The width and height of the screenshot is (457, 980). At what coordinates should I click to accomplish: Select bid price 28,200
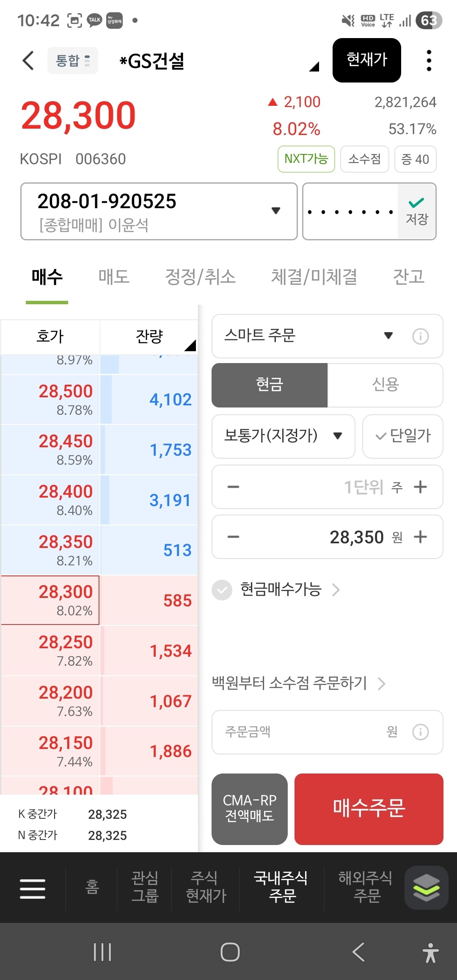50,701
